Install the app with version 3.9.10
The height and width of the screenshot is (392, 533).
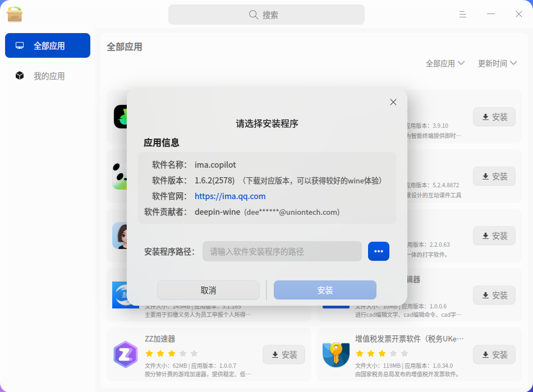(494, 117)
